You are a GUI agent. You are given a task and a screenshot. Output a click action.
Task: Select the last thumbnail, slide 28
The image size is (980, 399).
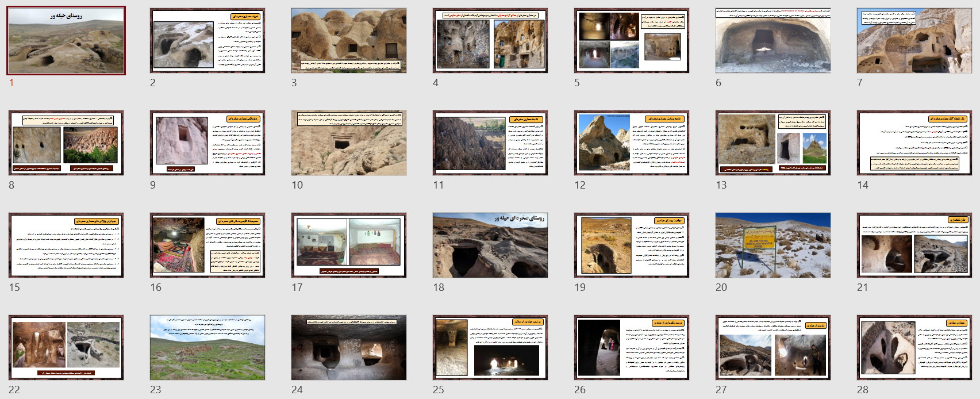[914, 348]
